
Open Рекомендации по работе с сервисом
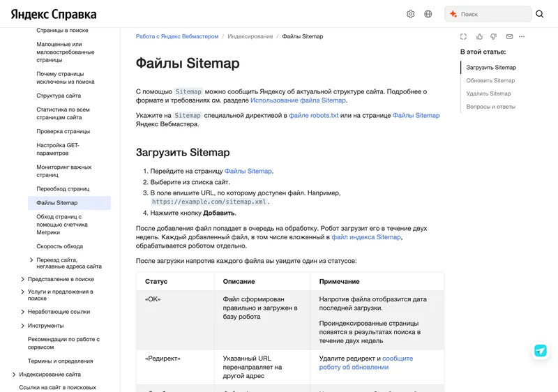click(63, 343)
